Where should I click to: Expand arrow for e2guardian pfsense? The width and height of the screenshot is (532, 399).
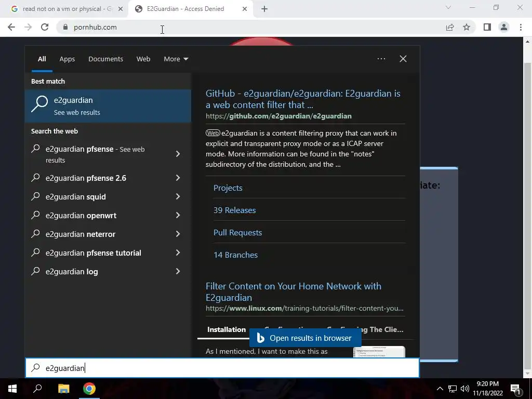(178, 154)
